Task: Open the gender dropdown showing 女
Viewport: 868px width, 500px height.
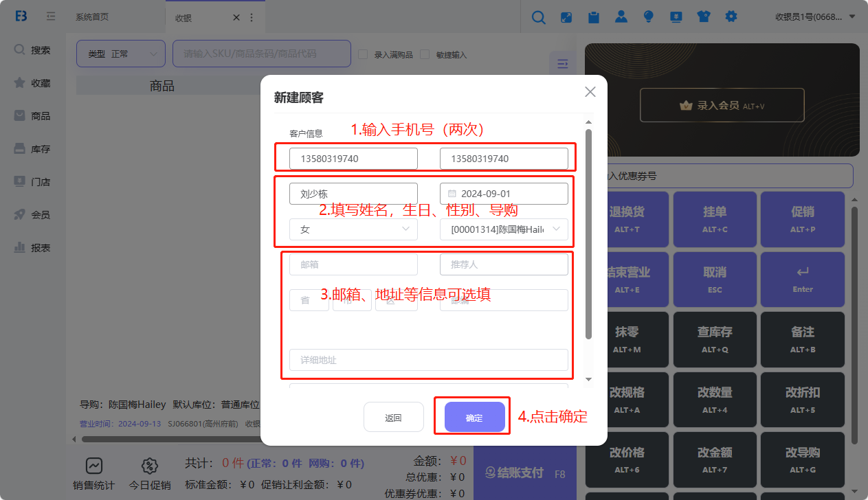Action: pyautogui.click(x=353, y=229)
